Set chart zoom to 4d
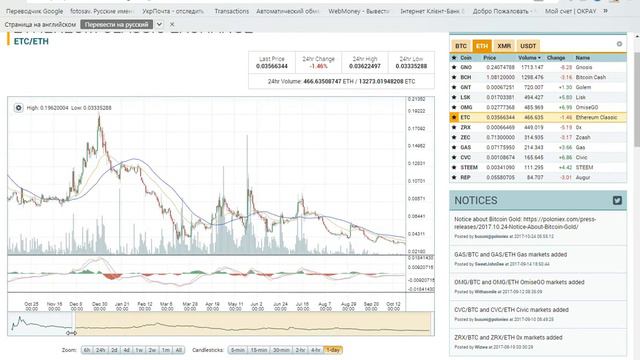The height and width of the screenshot is (360, 640). click(x=127, y=350)
